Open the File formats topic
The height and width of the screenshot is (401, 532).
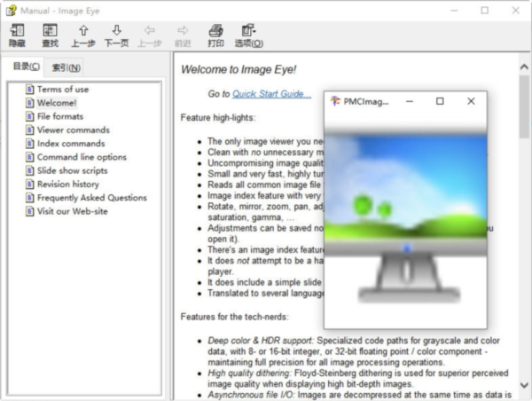click(60, 116)
